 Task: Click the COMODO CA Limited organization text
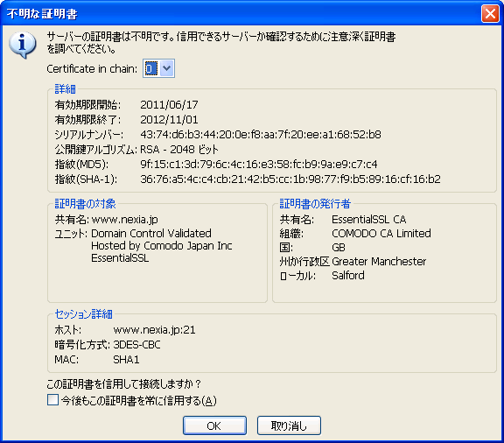(381, 233)
